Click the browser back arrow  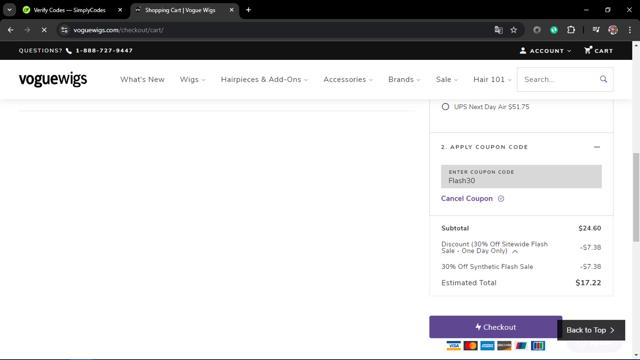(x=11, y=30)
